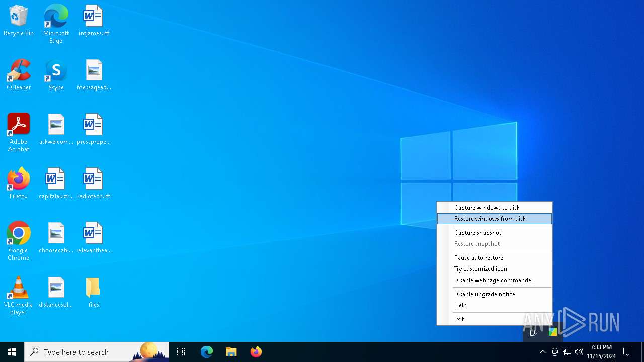Open the files folder on desktop

pyautogui.click(x=94, y=293)
